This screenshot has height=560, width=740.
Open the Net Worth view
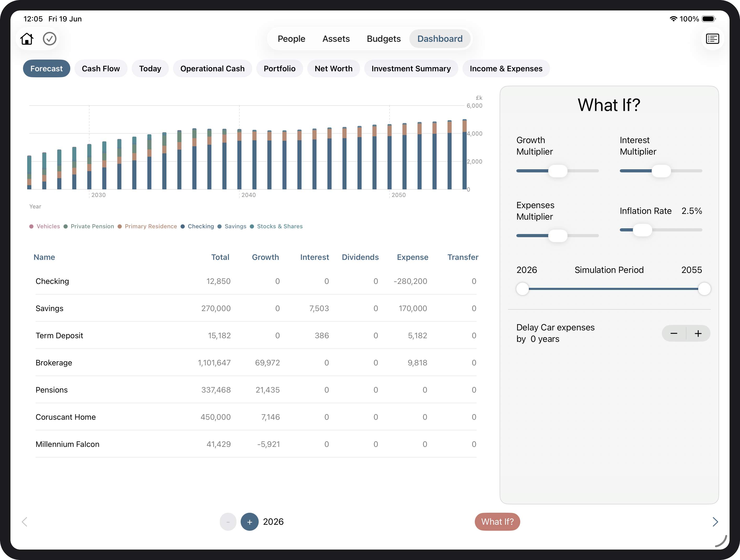click(x=333, y=68)
